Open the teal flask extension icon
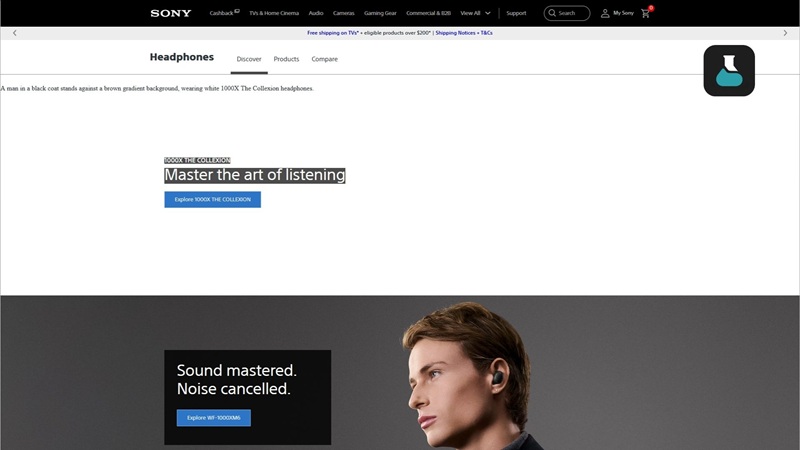This screenshot has height=450, width=800. click(729, 71)
